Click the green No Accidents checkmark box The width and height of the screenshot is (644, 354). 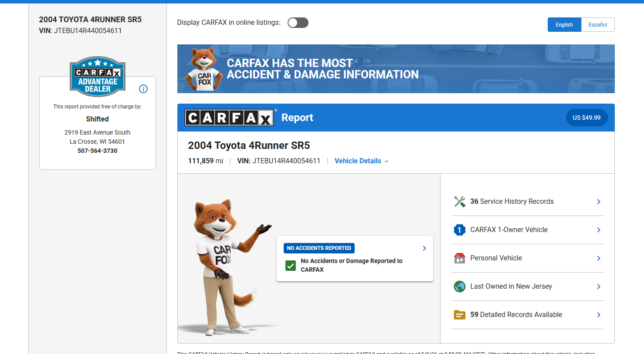(x=291, y=266)
